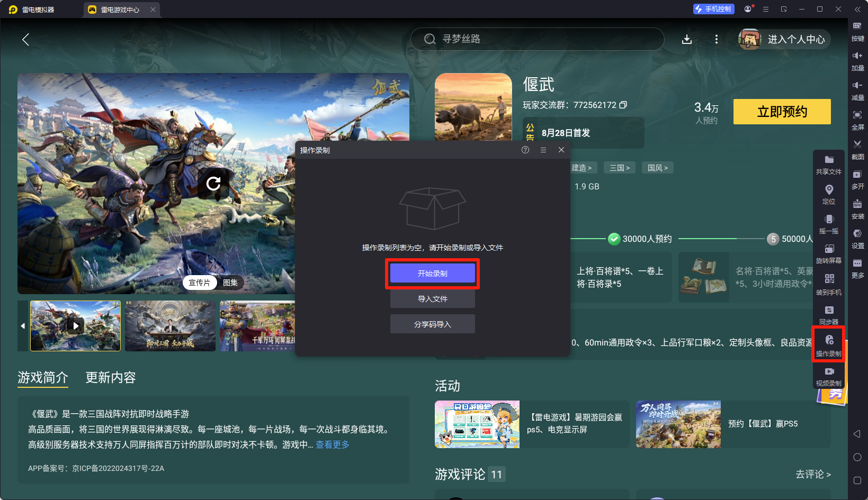Open the 游戏简介 tab
This screenshot has width=868, height=500.
click(x=43, y=377)
